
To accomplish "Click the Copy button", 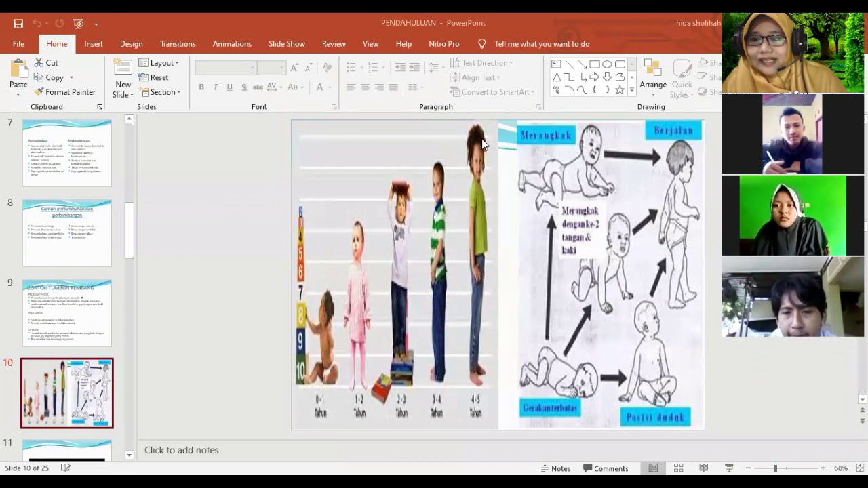I will (x=49, y=77).
